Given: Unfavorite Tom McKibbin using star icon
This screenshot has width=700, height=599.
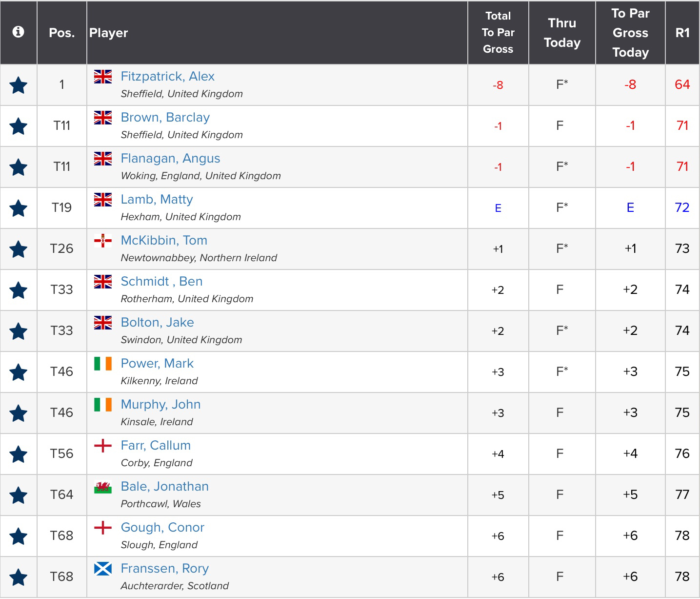Looking at the screenshot, I should [x=19, y=249].
